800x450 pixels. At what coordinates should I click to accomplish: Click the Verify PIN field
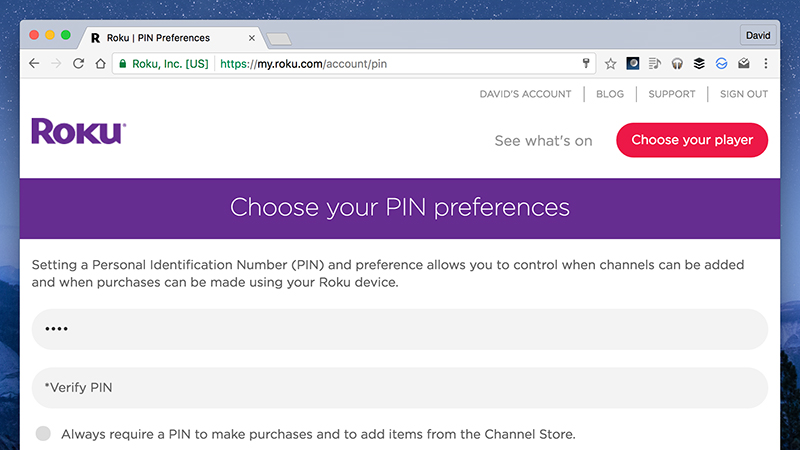[399, 388]
